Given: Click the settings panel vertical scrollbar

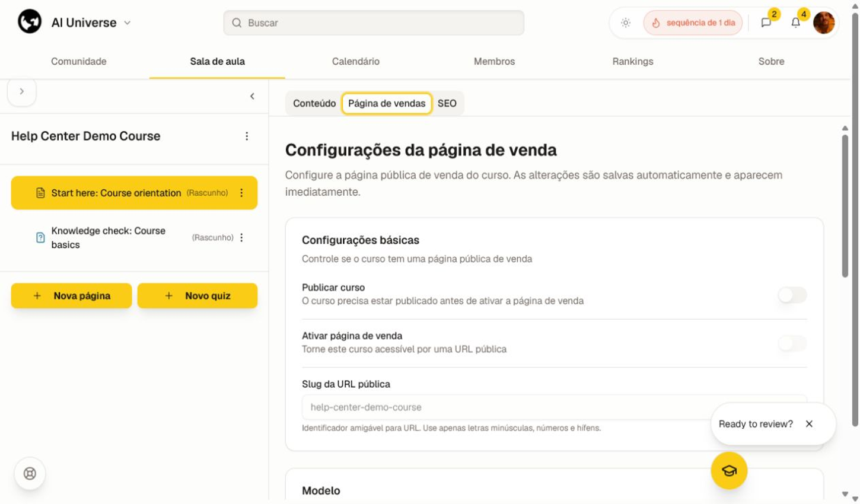Looking at the screenshot, I should click(845, 206).
